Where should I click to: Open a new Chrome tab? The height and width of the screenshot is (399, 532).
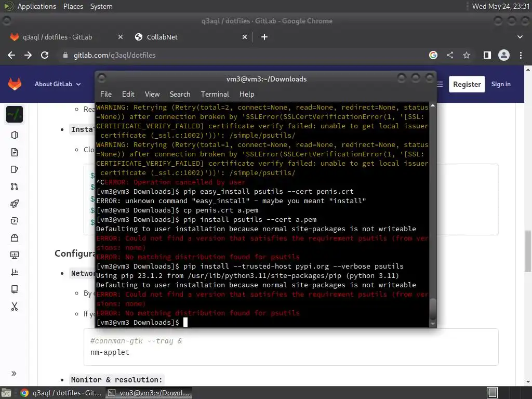(x=264, y=37)
